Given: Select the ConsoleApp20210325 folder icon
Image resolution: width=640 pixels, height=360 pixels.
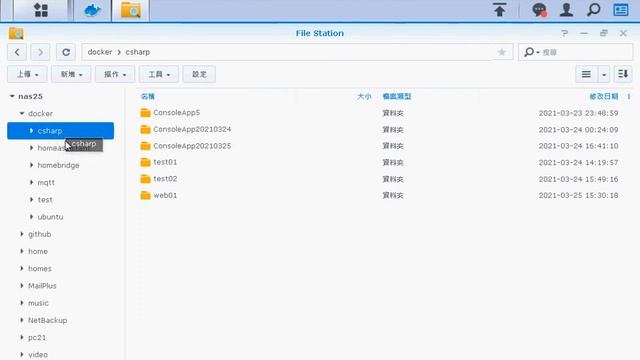Looking at the screenshot, I should click(145, 146).
